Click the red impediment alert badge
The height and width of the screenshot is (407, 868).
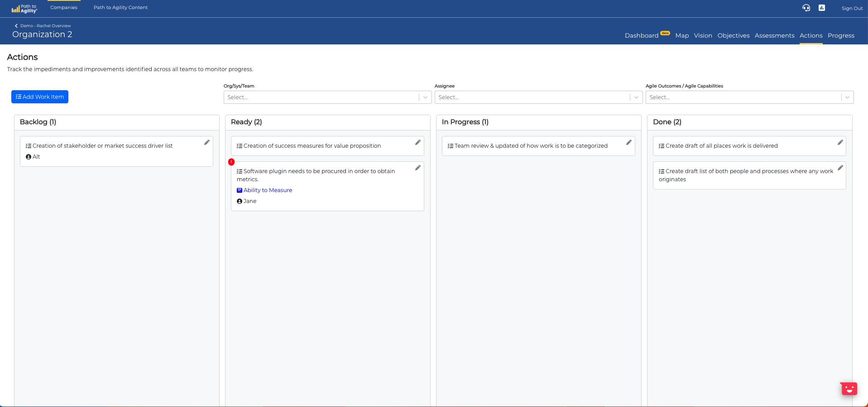click(x=231, y=162)
